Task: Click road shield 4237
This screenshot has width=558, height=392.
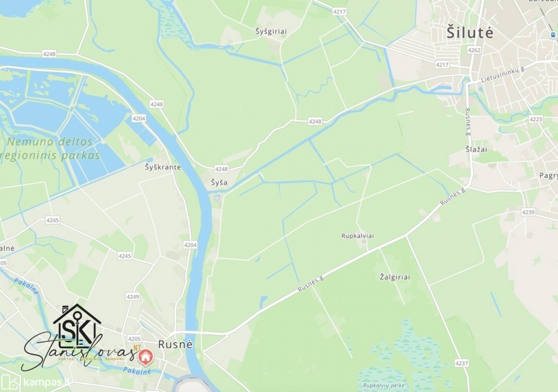Action: pos(461,363)
